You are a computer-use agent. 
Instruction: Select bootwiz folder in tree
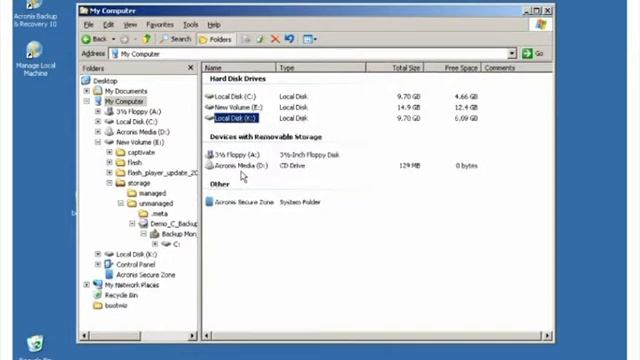tap(116, 305)
